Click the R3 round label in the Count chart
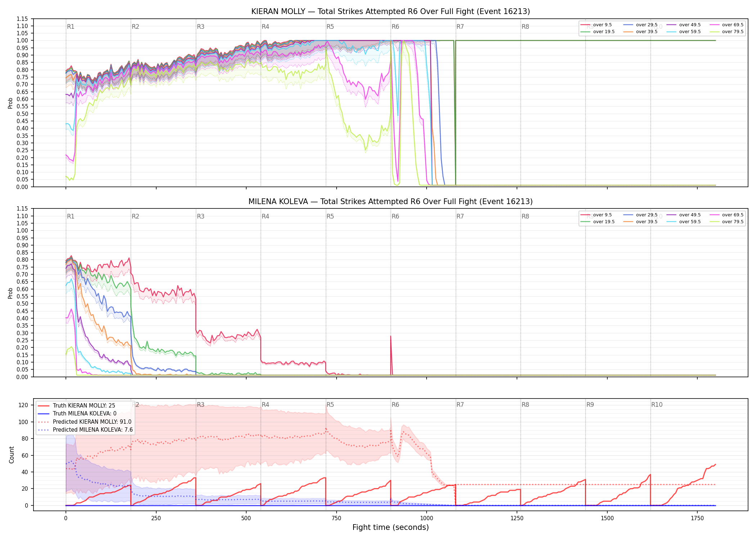This screenshot has width=756, height=540. tap(201, 405)
